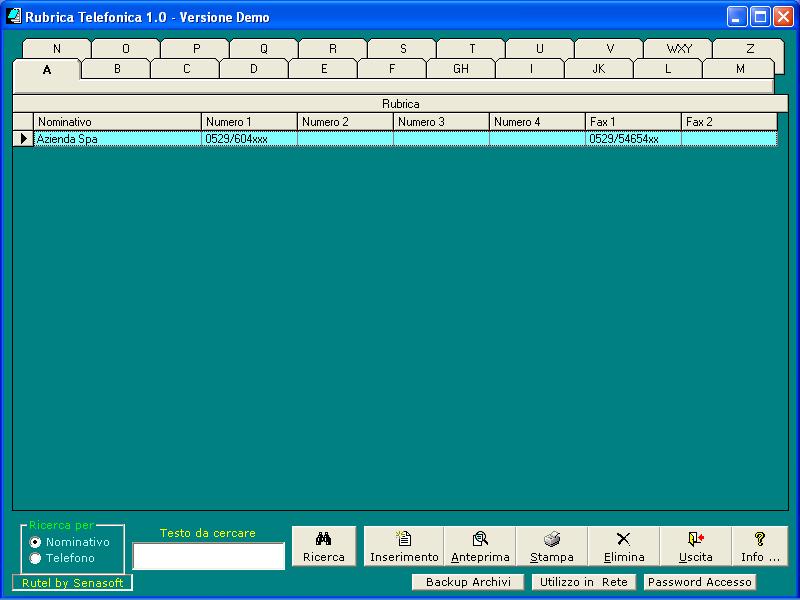Viewport: 800px width, 600px height.
Task: Click the Numero 2 column header
Action: click(x=345, y=122)
